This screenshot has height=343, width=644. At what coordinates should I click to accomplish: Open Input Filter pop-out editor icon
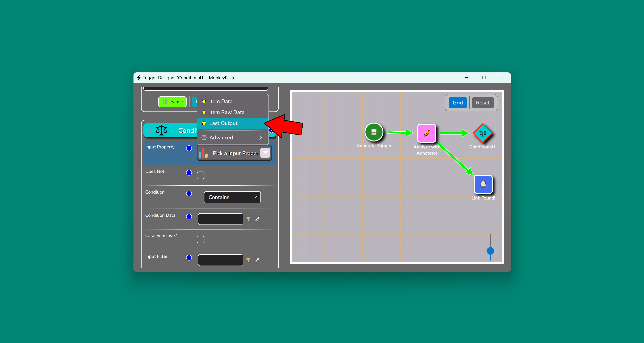tap(257, 260)
